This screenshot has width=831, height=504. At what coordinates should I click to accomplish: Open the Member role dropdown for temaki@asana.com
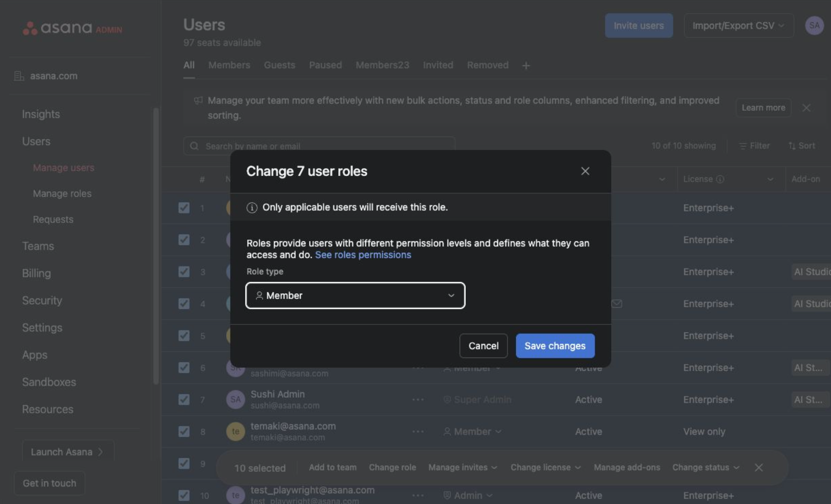pos(473,432)
